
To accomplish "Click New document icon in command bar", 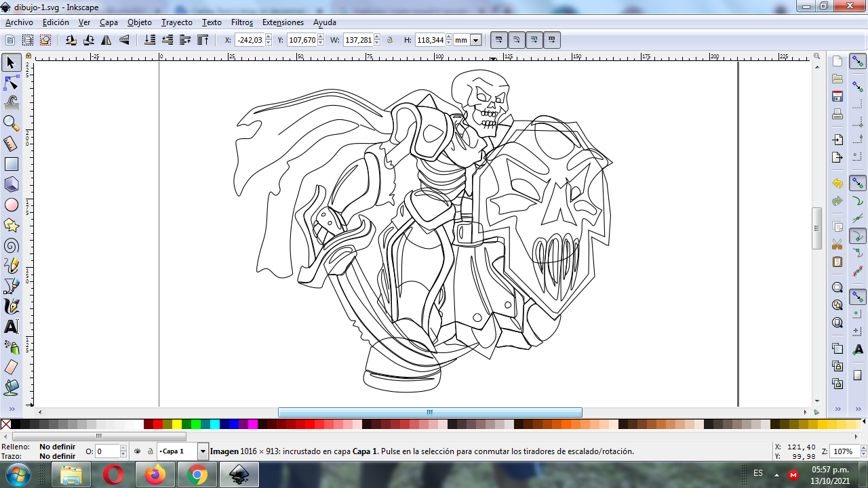I will point(837,61).
